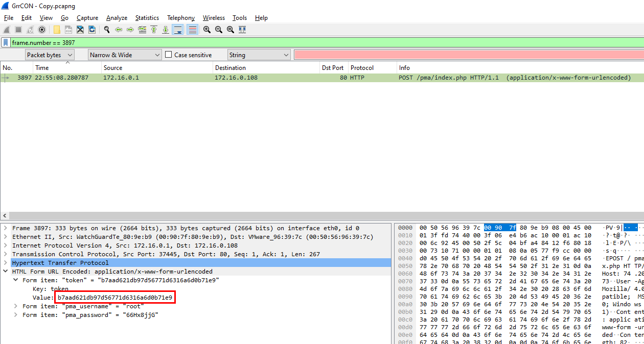Open the capture options gear icon

coord(42,30)
